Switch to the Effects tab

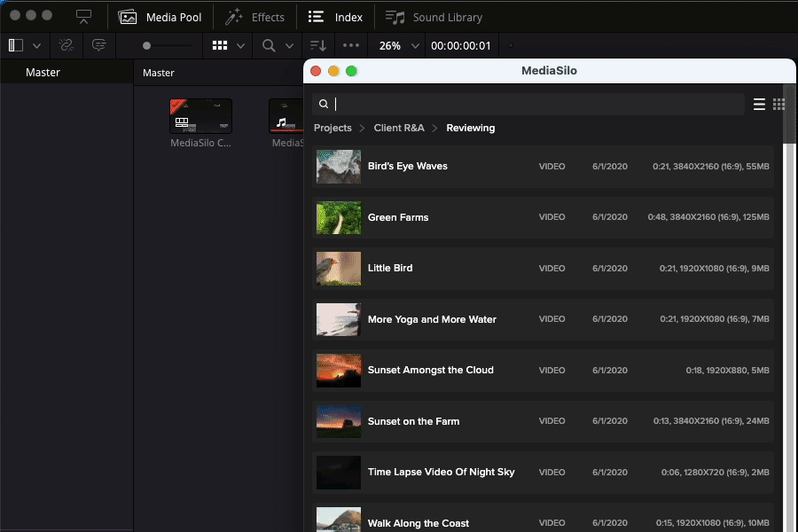point(254,16)
